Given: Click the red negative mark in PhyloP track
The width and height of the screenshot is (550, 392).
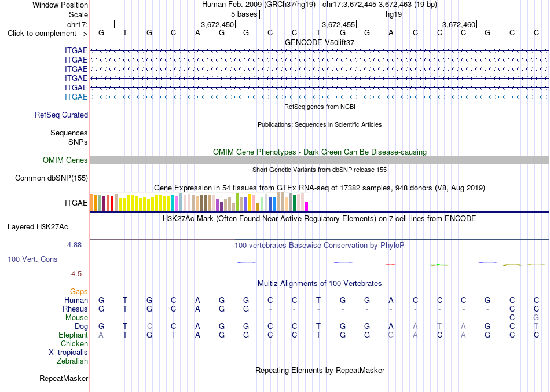Looking at the screenshot, I should [x=391, y=264].
